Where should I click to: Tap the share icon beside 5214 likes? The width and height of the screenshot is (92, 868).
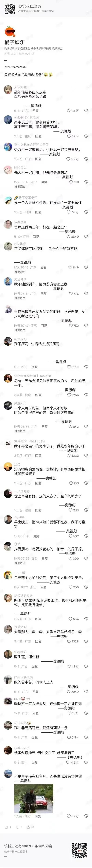86,136
